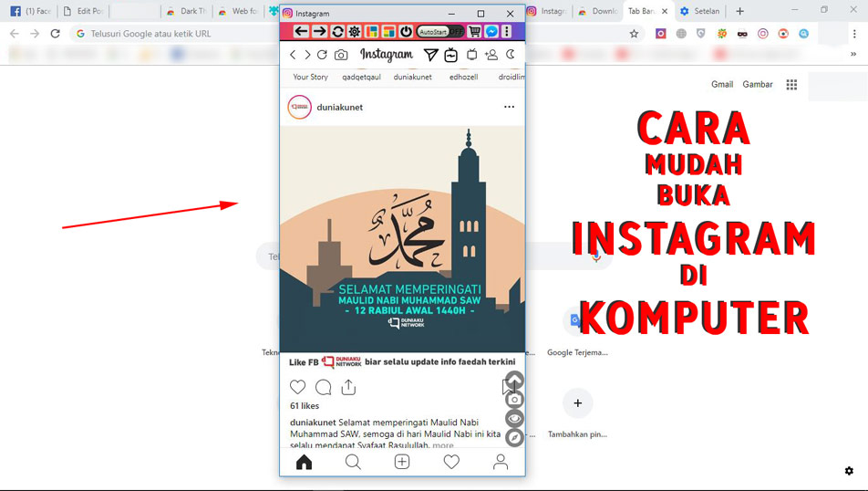Screen dimensions: 868x491
Task: Open Chrome three-dot menu
Action: tap(854, 34)
